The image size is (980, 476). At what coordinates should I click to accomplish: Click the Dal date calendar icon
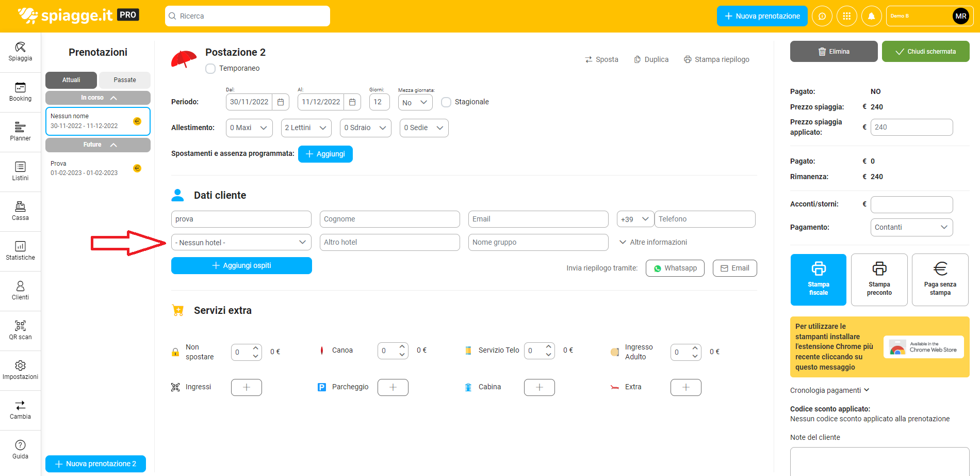(281, 102)
